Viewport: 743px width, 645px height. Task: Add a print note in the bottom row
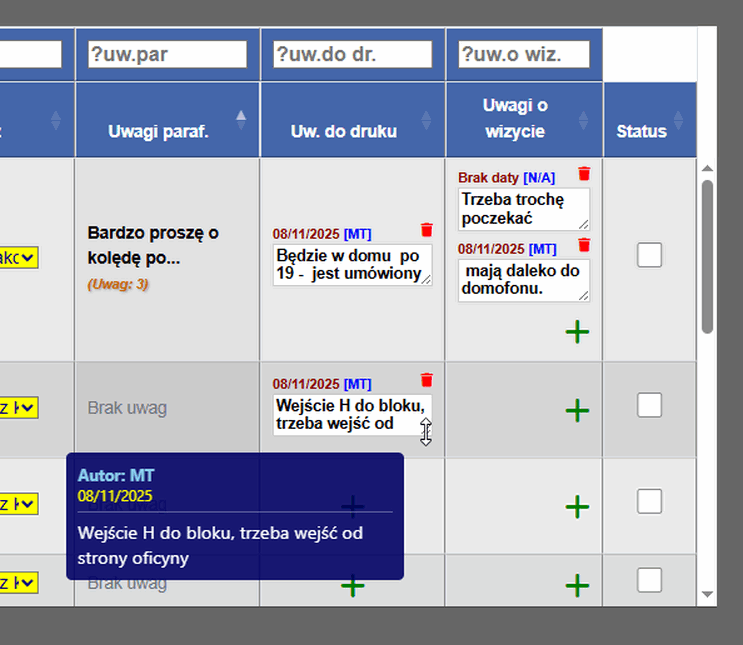tap(353, 584)
